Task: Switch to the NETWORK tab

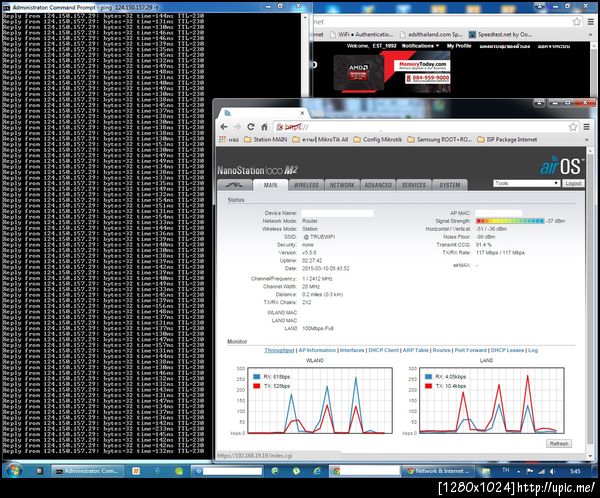Action: pos(342,185)
